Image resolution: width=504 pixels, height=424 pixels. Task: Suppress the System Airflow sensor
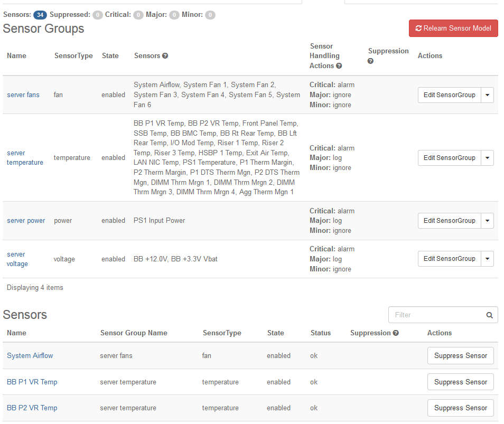(x=460, y=356)
